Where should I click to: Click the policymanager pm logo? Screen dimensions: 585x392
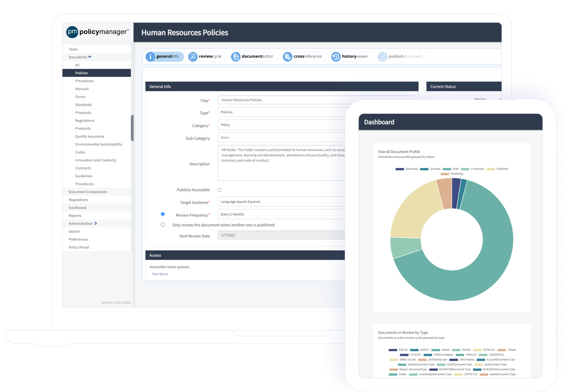[x=72, y=32]
